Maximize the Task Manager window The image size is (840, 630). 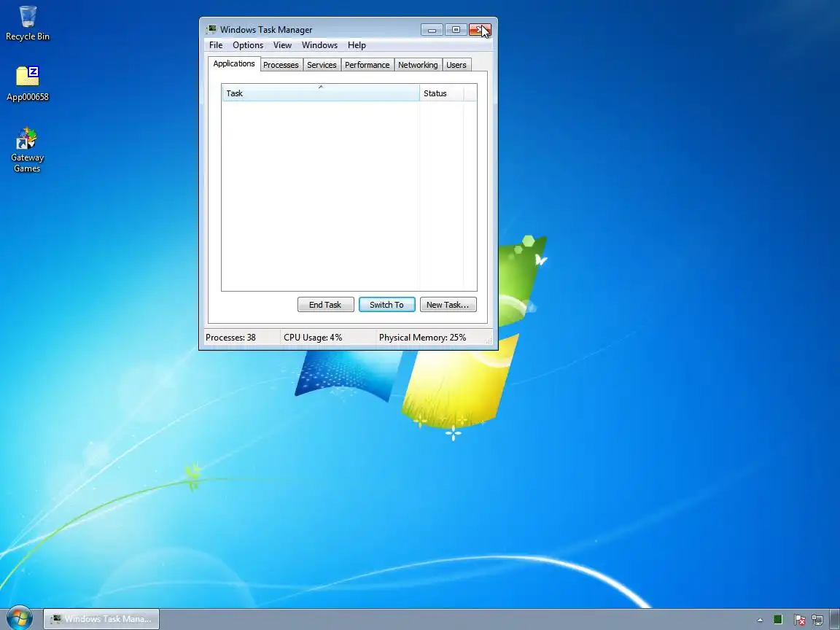(x=456, y=30)
